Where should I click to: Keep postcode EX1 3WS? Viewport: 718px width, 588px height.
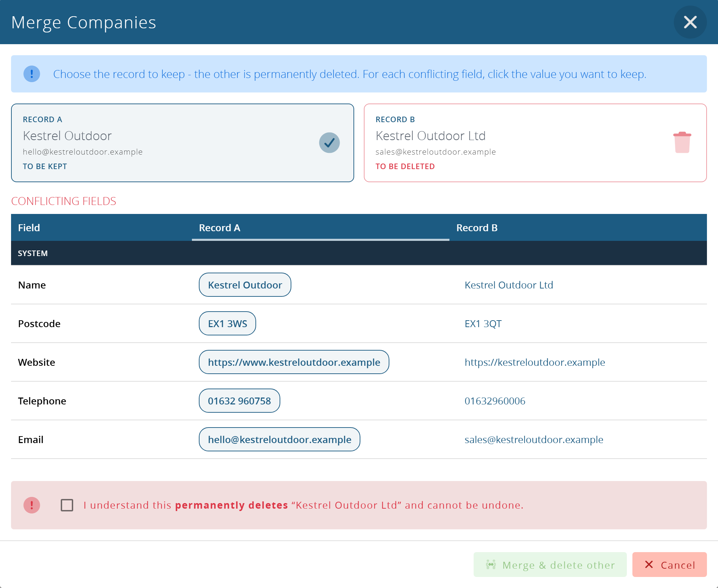(x=227, y=324)
